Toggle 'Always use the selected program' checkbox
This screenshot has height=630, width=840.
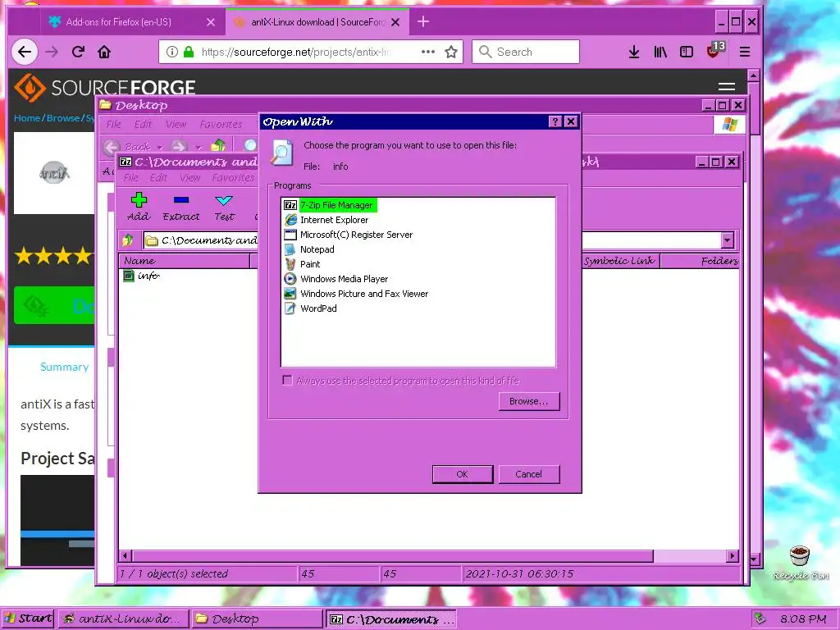pyautogui.click(x=288, y=381)
